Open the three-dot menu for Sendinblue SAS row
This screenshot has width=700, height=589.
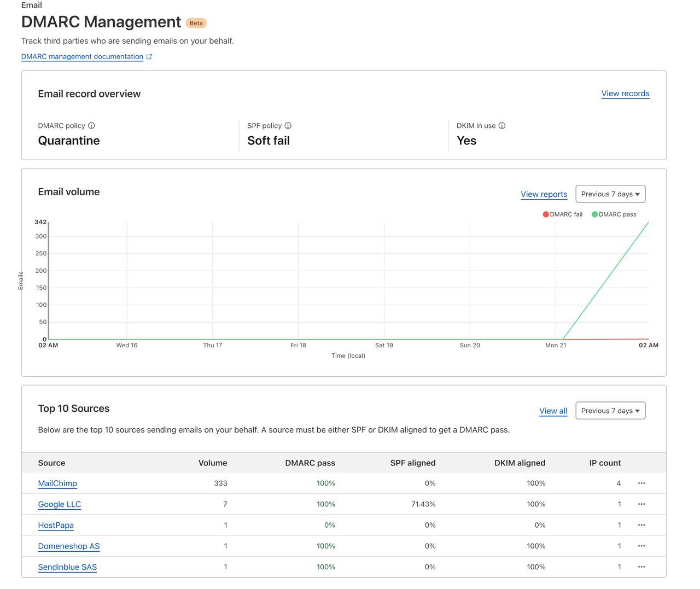tap(641, 567)
